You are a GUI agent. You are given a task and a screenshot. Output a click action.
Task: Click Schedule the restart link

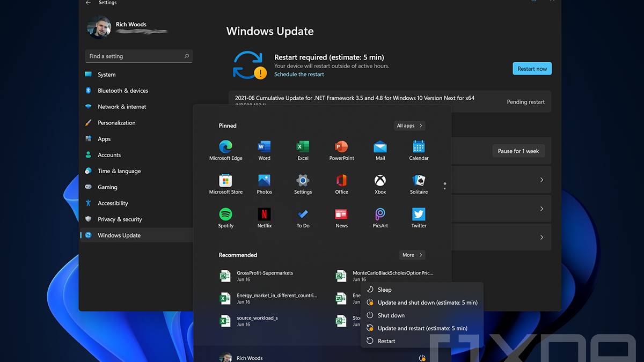299,75
